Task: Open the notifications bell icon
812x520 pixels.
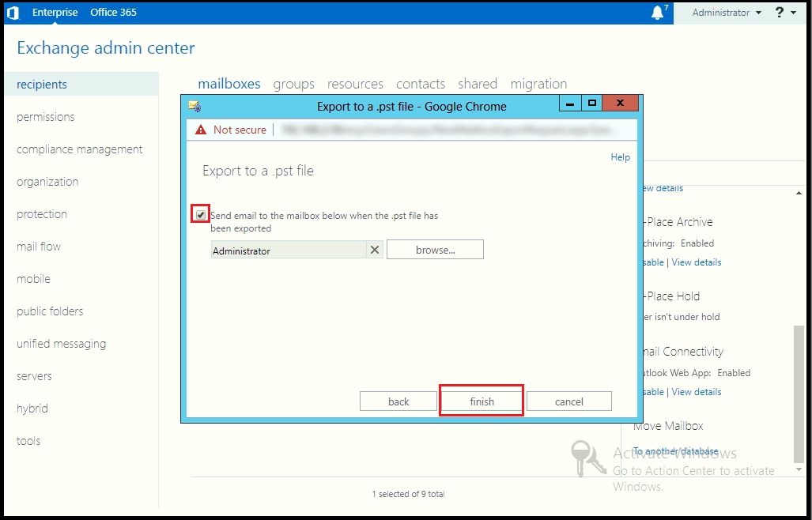Action: pos(658,13)
